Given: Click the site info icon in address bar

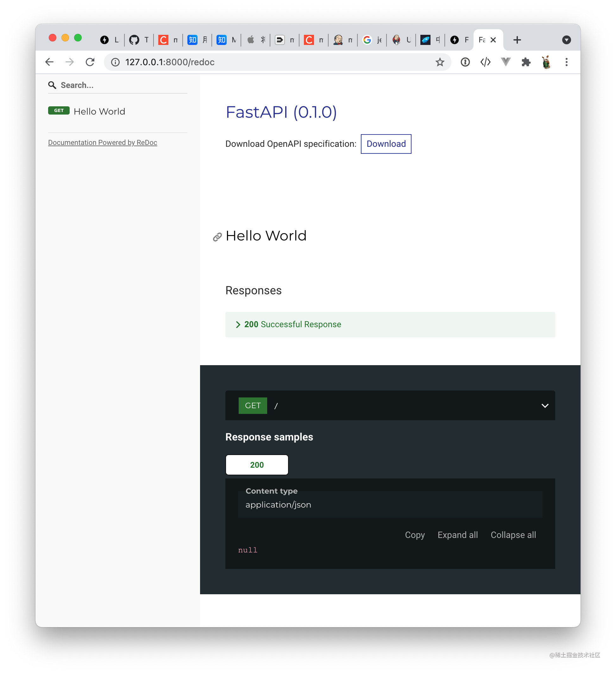Looking at the screenshot, I should (x=115, y=62).
